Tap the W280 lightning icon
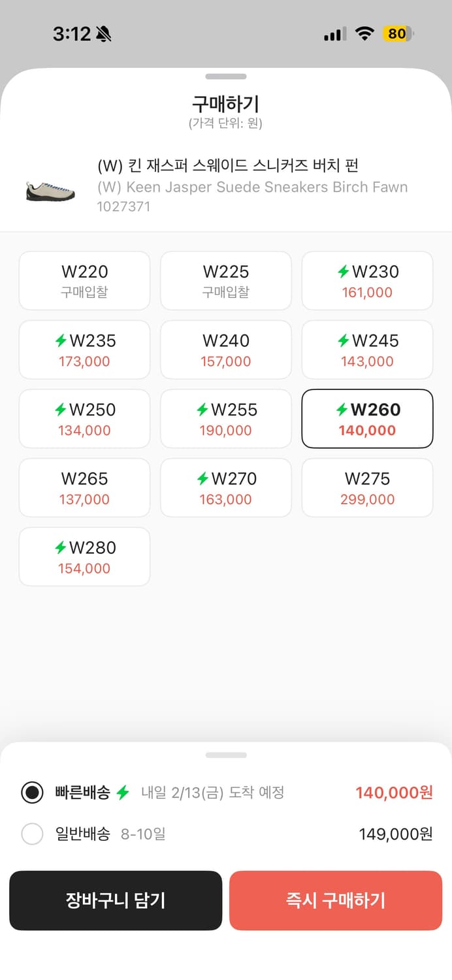This screenshot has height=980, width=452. pyautogui.click(x=61, y=547)
